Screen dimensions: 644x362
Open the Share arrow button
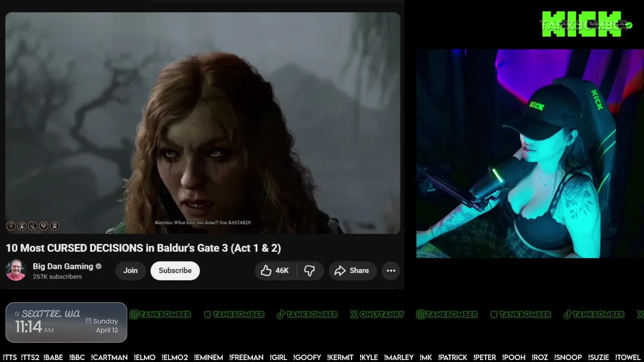point(352,270)
